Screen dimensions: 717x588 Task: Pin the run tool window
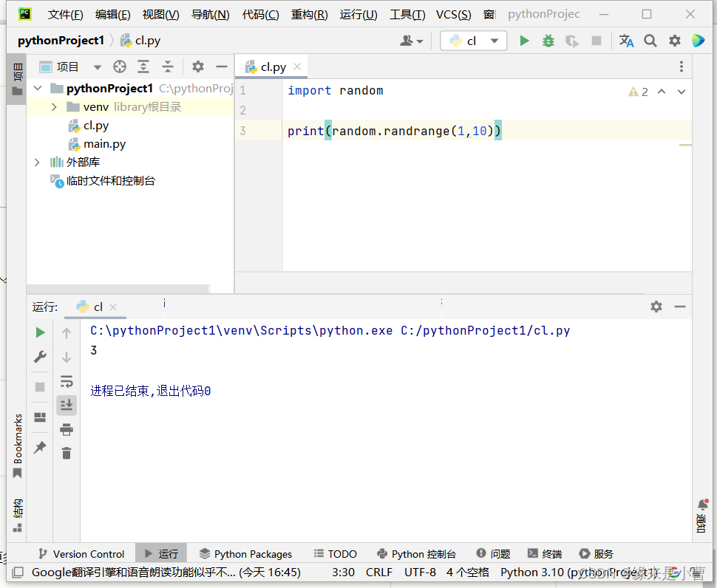point(40,446)
